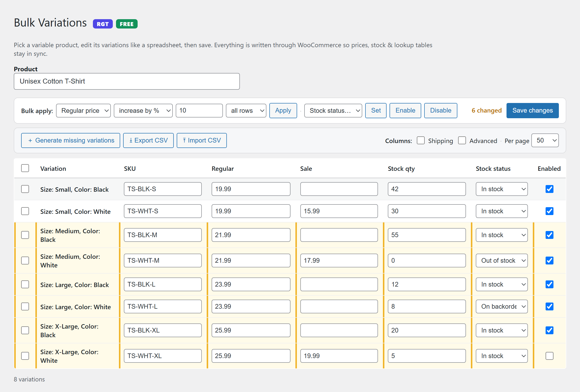Open the Regular price bulk field dropdown
580x392 pixels.
click(83, 111)
